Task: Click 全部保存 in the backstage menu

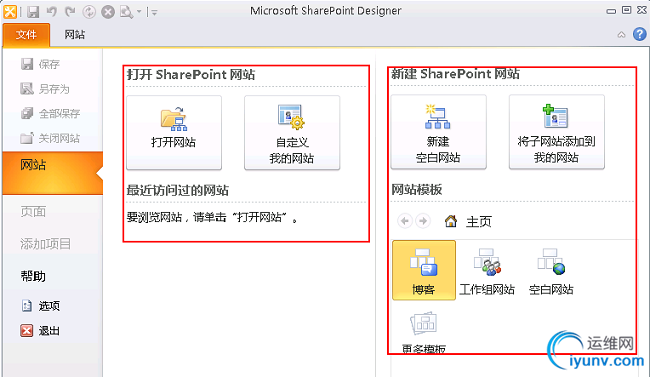Action: (51, 113)
